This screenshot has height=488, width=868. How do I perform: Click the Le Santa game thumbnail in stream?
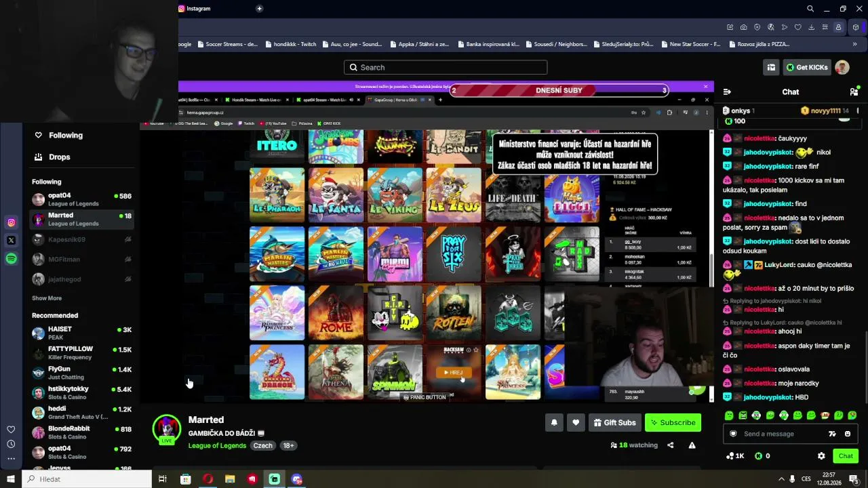[336, 195]
